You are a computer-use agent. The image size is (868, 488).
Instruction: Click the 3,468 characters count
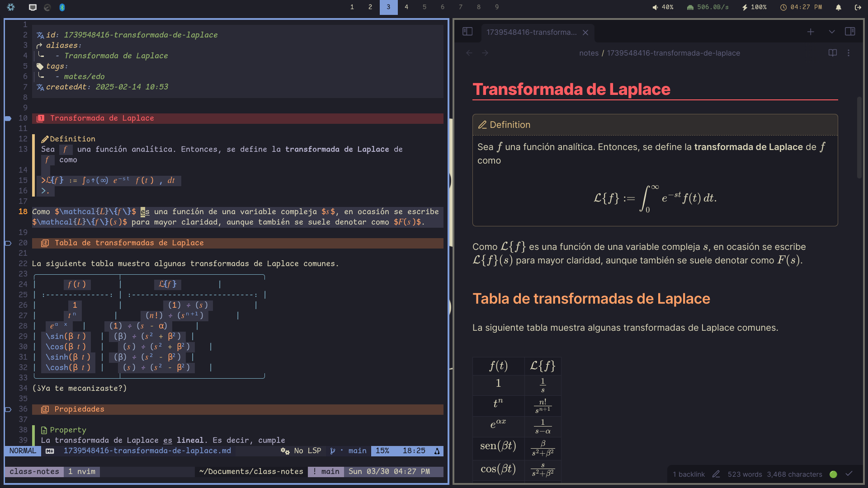(794, 474)
